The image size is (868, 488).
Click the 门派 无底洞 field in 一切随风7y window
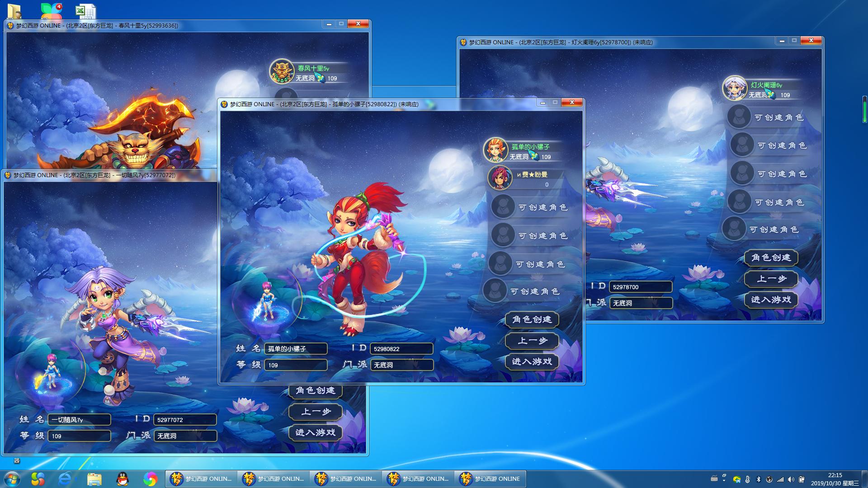tap(185, 436)
